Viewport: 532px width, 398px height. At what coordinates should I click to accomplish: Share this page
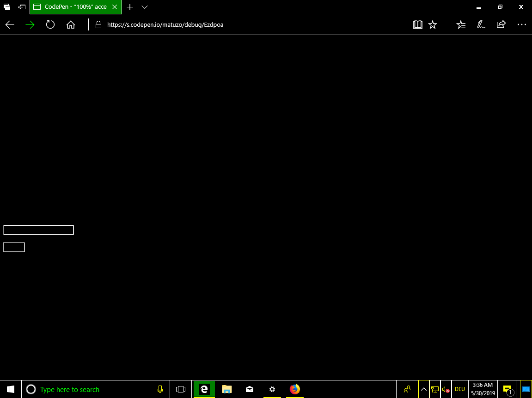(501, 24)
